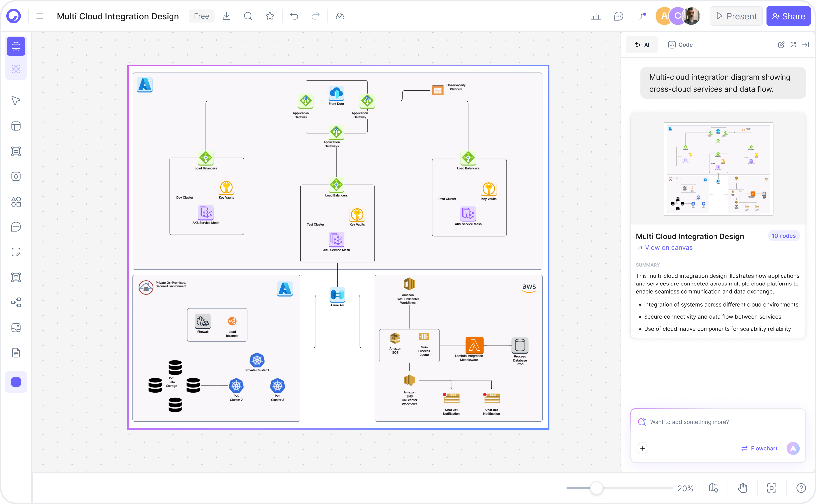Send the prompt with purple arrow button
The height and width of the screenshot is (504, 816).
coord(793,448)
